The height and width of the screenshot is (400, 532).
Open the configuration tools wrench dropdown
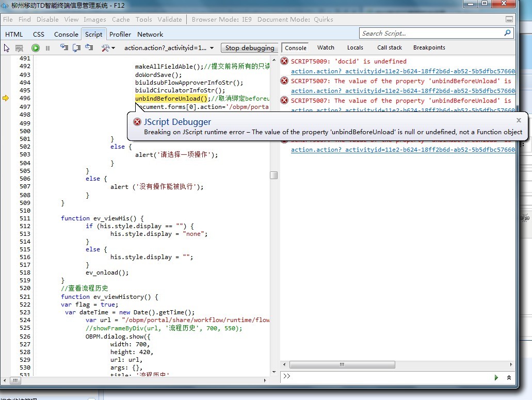click(x=108, y=48)
